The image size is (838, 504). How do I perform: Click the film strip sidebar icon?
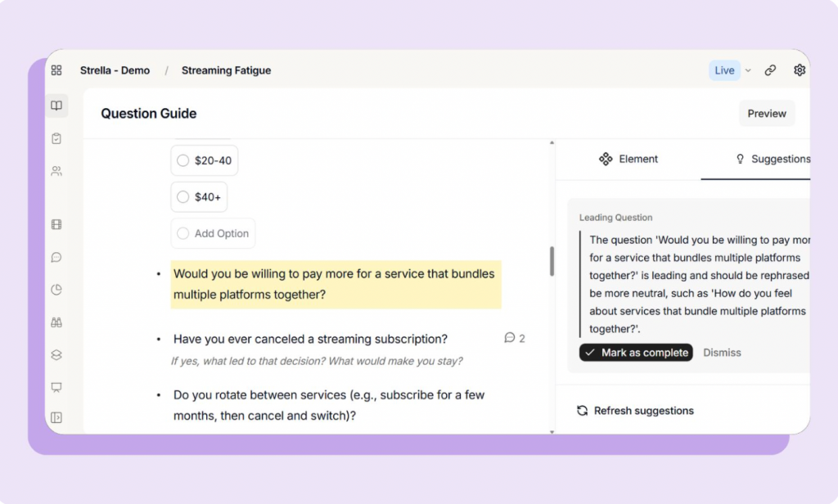click(56, 225)
